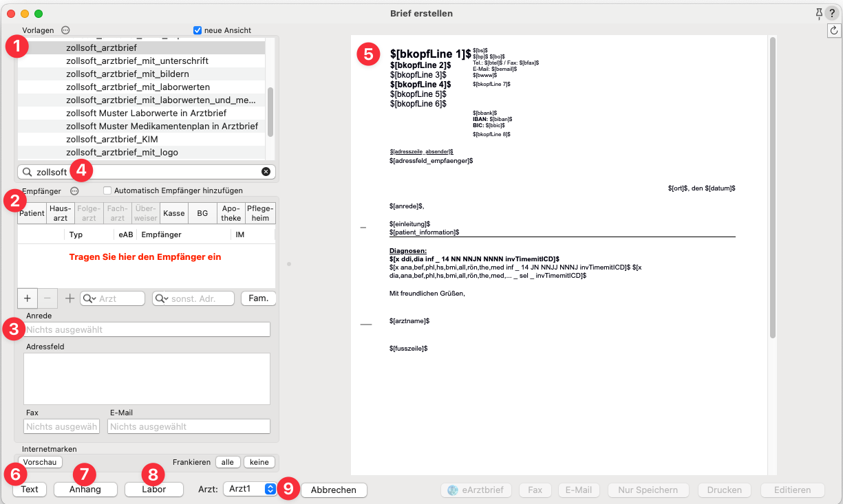
Task: Add a recipient with the plus button
Action: (x=28, y=298)
